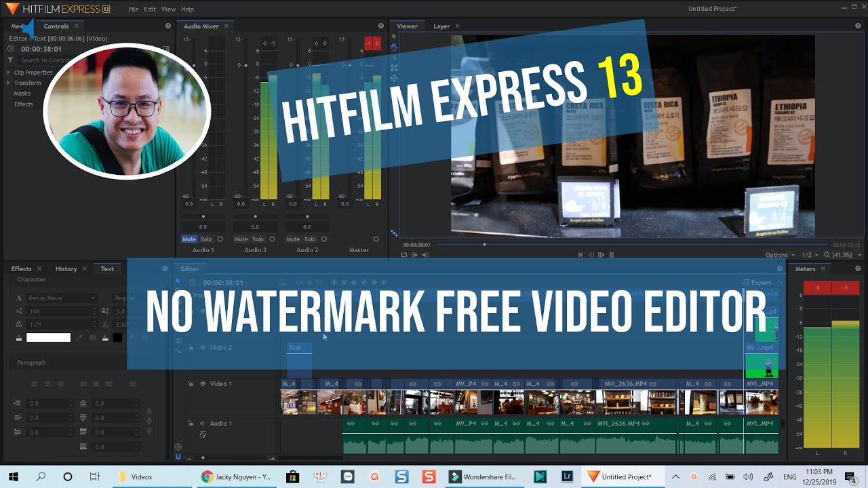868x488 pixels.
Task: Open the Windows notification center
Action: point(850,476)
